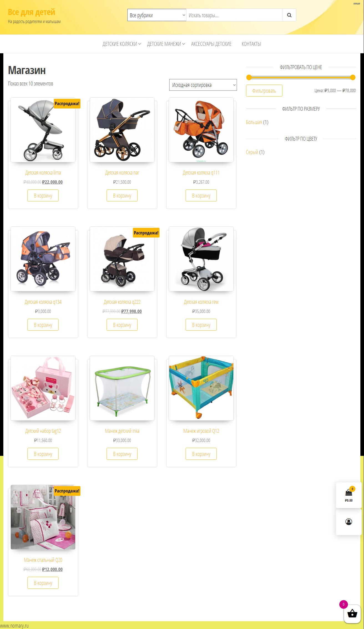The width and height of the screenshot is (364, 629).
Task: Click the Распродажа badge on коляска q222
Action: [146, 233]
